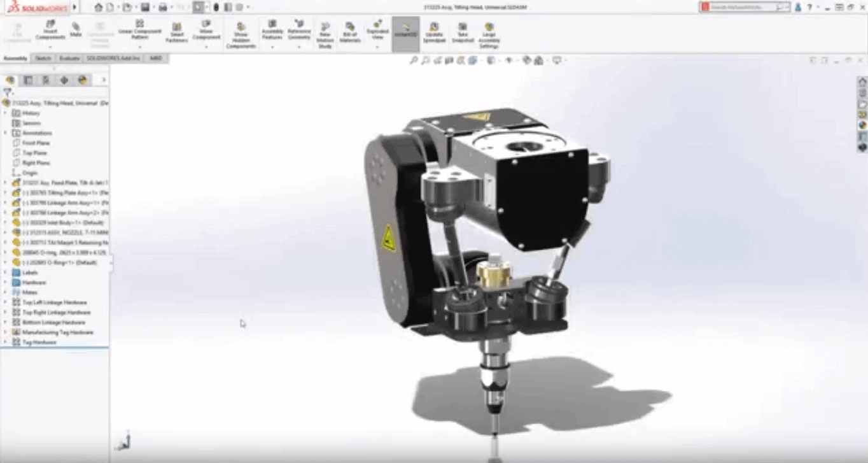Toggle Hide/Show Items eye icon
Screen dimensions: 868x463
(508, 61)
